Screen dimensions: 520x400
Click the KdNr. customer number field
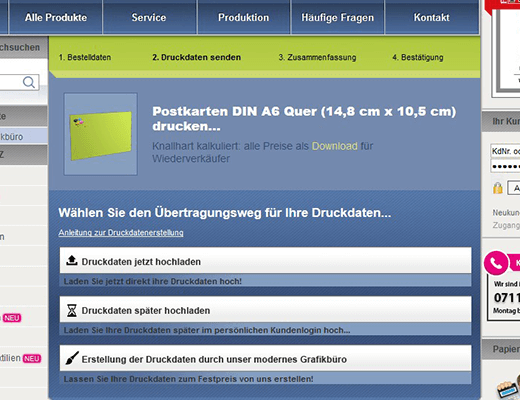(505, 151)
